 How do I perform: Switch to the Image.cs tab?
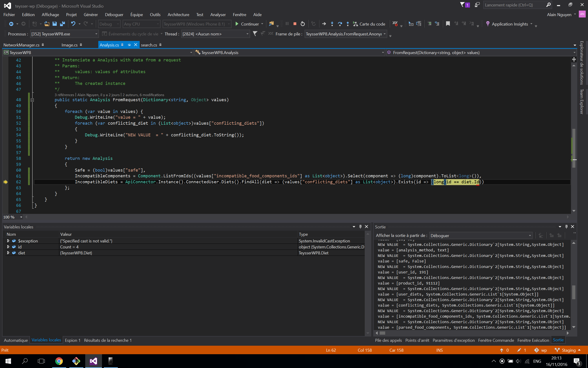[70, 45]
